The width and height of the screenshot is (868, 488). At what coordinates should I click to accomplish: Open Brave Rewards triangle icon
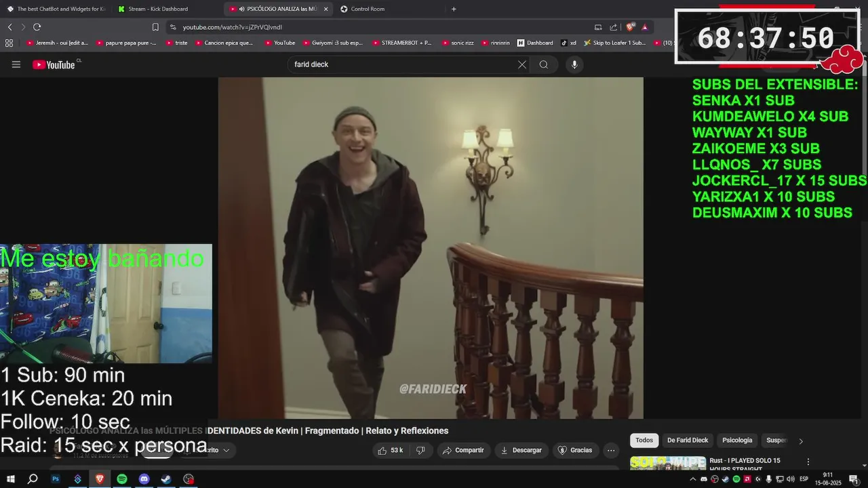(644, 27)
